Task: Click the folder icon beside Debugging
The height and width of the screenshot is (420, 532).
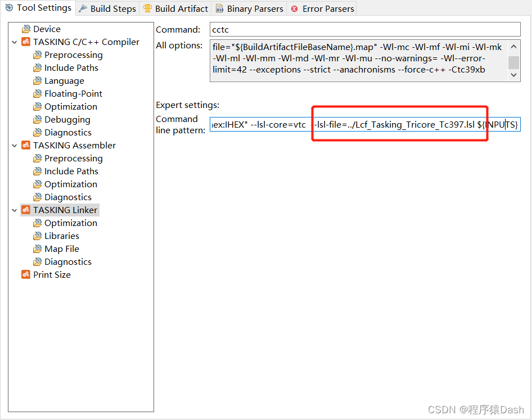Action: 37,119
